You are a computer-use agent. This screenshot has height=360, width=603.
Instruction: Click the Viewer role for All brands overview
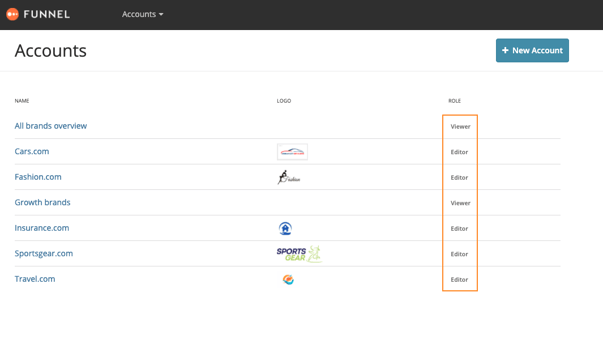click(x=460, y=127)
